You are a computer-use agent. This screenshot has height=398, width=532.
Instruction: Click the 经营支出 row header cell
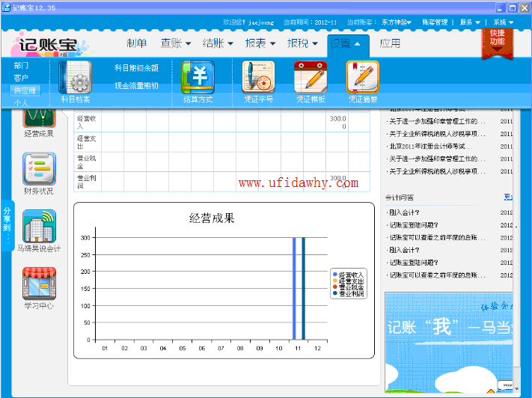(x=88, y=142)
